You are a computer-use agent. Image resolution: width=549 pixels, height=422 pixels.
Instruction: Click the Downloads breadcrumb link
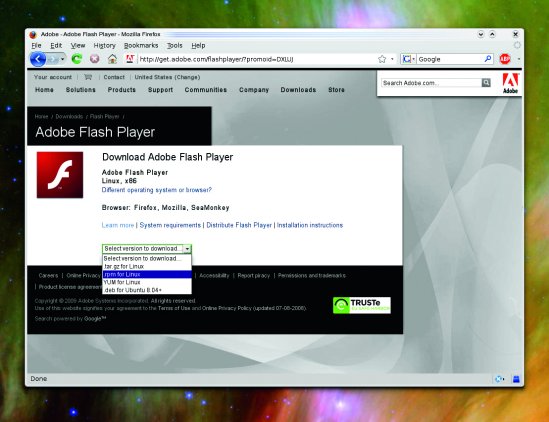tap(69, 116)
